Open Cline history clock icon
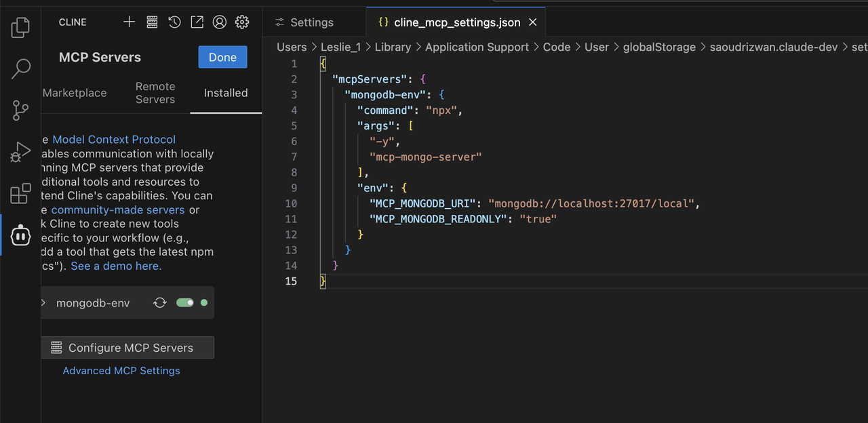Screen dimensions: 868x423 (174, 22)
